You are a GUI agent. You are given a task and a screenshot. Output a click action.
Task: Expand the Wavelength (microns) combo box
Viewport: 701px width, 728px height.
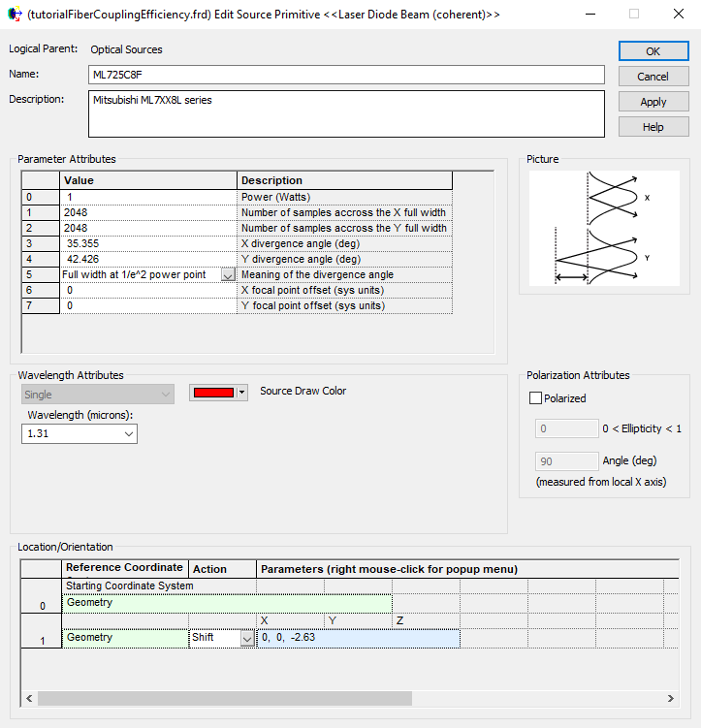(130, 434)
